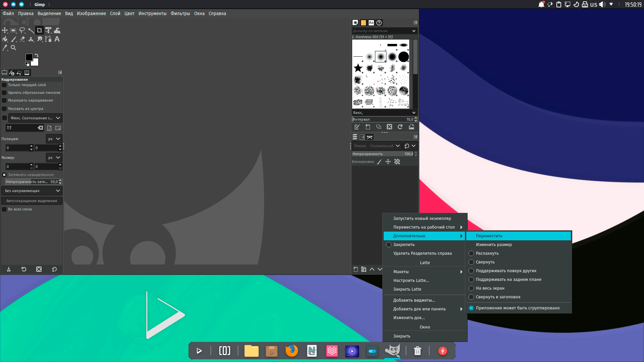This screenshot has height=362, width=644.
Task: Select the Eraser tool
Action: coord(22,39)
